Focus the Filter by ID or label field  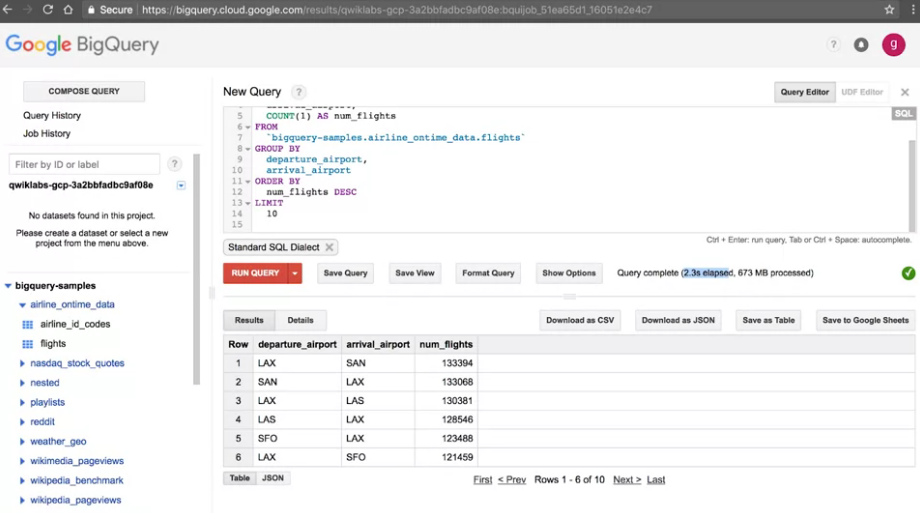84,164
